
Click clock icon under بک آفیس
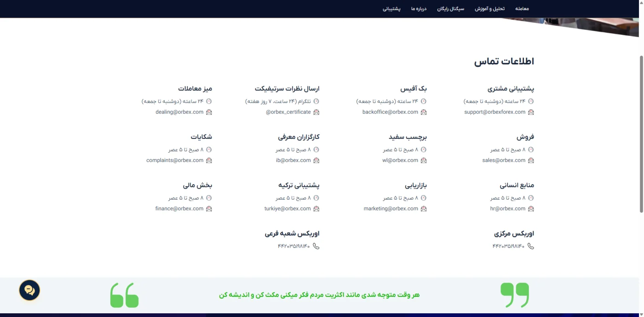click(424, 101)
